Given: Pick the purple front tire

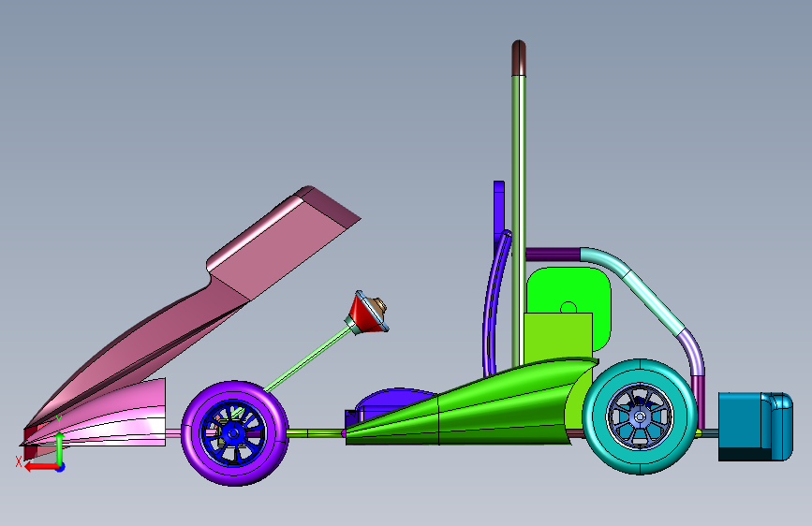Looking at the screenshot, I should [x=234, y=433].
